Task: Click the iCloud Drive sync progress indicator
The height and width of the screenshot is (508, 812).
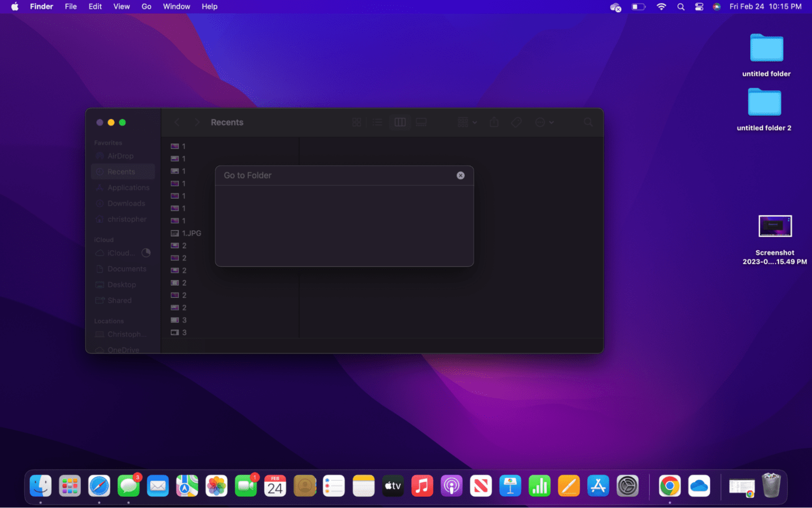Action: (146, 253)
